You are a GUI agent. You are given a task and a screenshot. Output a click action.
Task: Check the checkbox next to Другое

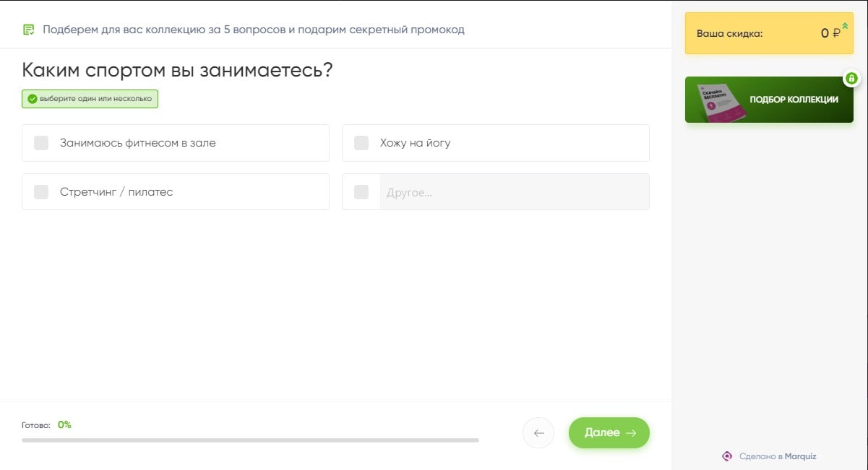point(361,192)
